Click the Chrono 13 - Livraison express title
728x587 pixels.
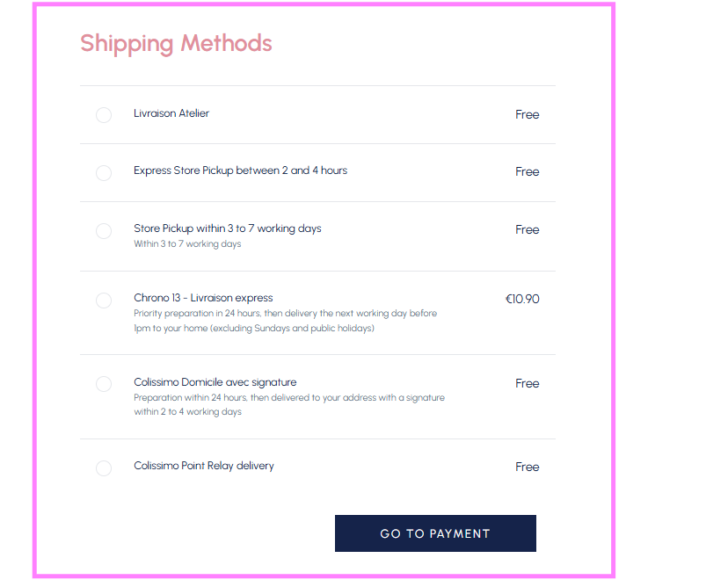click(203, 298)
